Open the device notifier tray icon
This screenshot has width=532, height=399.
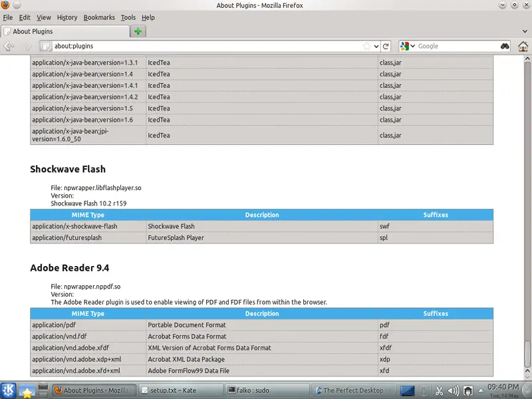tap(468, 391)
